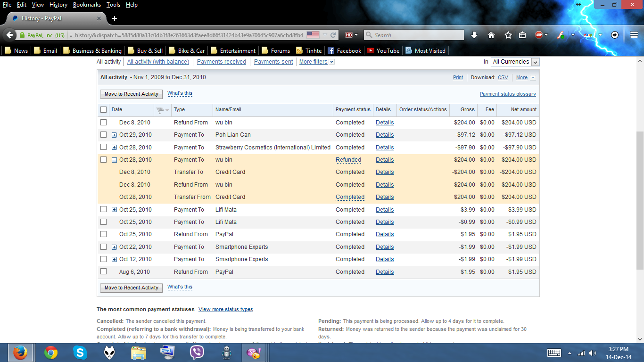
Task: Check the Lifi Mata -$0.99 payment row
Action: (104, 222)
